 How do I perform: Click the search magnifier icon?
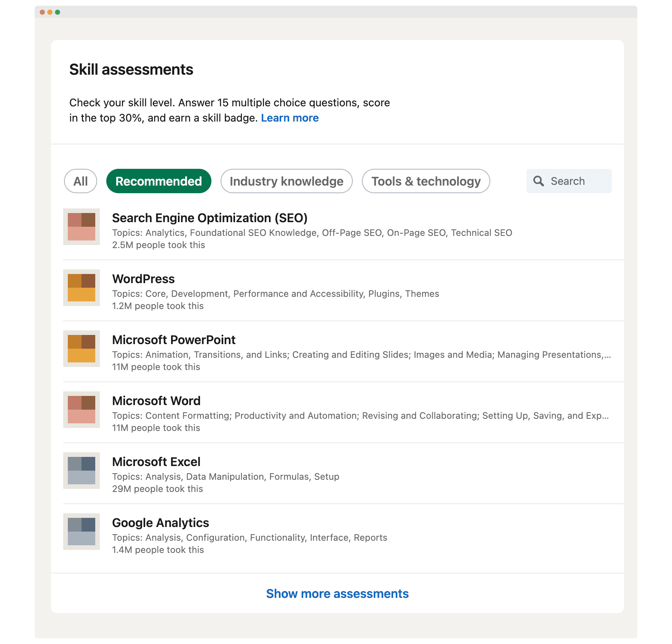tap(538, 181)
